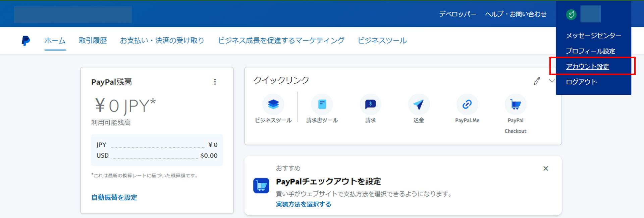
Task: Click the クイックリンク heading
Action: pos(281,80)
